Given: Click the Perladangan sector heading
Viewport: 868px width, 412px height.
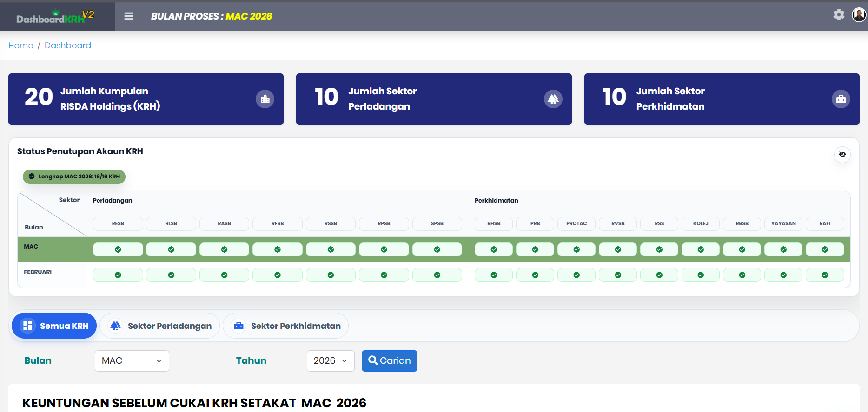Looking at the screenshot, I should [113, 201].
